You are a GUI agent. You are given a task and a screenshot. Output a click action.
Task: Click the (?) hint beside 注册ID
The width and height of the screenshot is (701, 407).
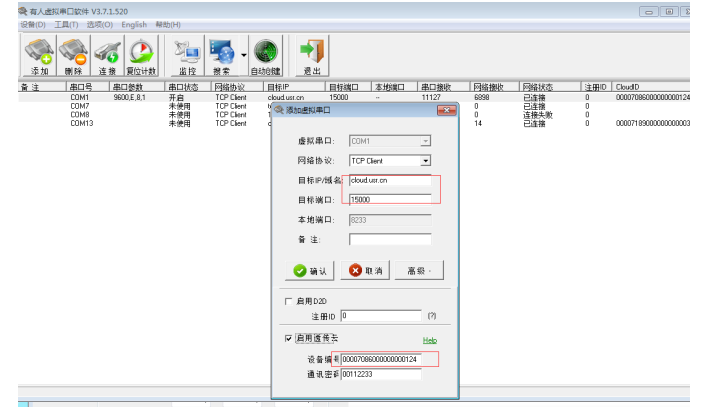pos(431,316)
